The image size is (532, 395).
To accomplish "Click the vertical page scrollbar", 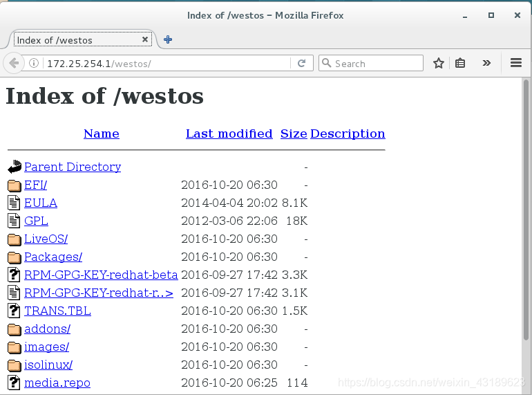I will tap(526, 209).
